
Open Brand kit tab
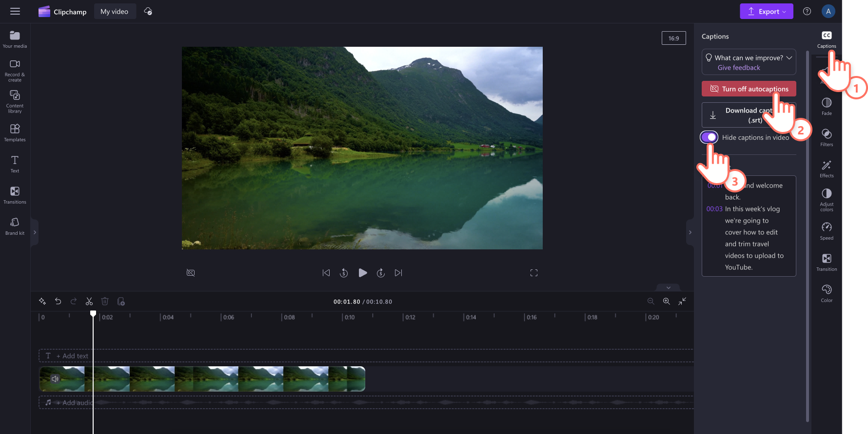coord(15,226)
